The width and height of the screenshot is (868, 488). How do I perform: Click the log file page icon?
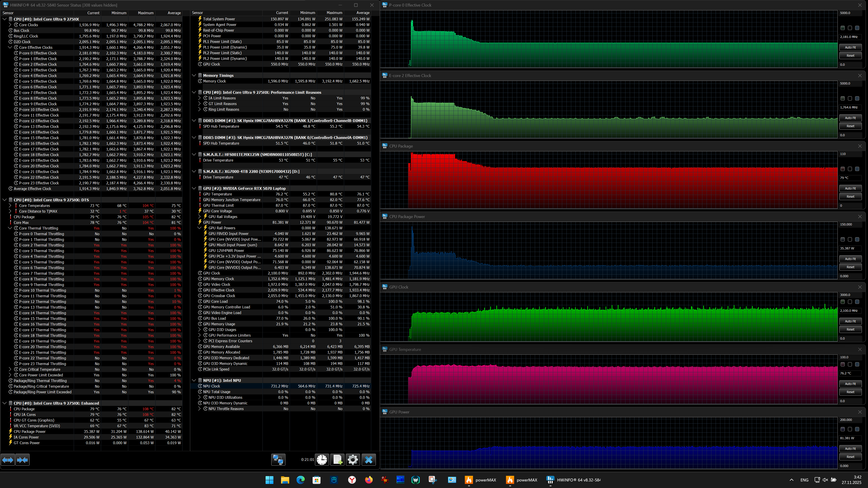tap(337, 460)
